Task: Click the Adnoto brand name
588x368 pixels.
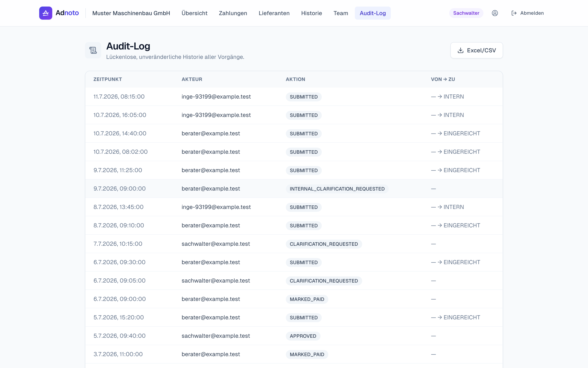Action: coord(67,13)
